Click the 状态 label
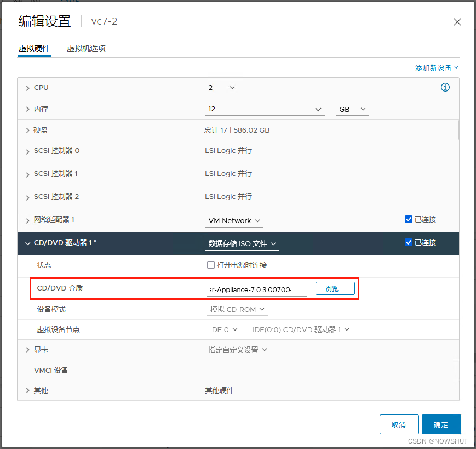Screen dimensions: 476x449 (x=44, y=265)
